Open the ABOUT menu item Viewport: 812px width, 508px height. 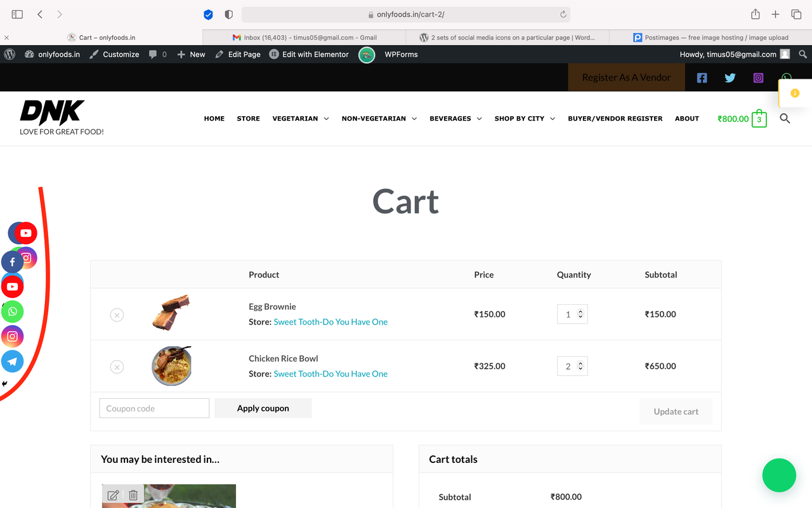click(x=687, y=119)
